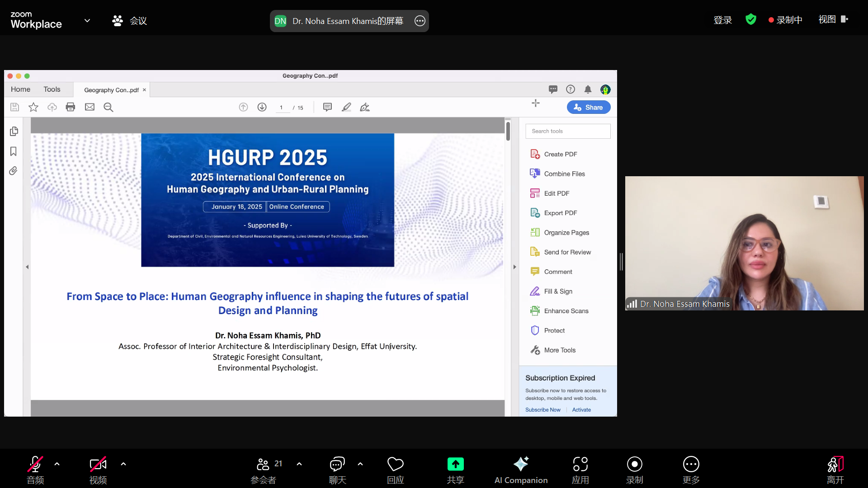This screenshot has height=488, width=868.
Task: Leave the meeting with 离开
Action: pos(835,470)
